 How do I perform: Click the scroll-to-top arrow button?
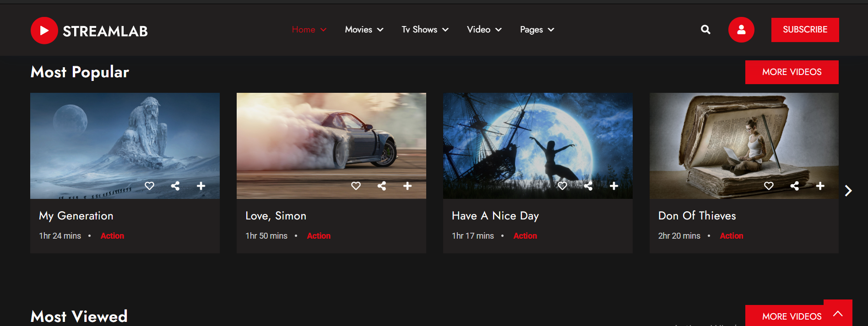click(x=838, y=313)
